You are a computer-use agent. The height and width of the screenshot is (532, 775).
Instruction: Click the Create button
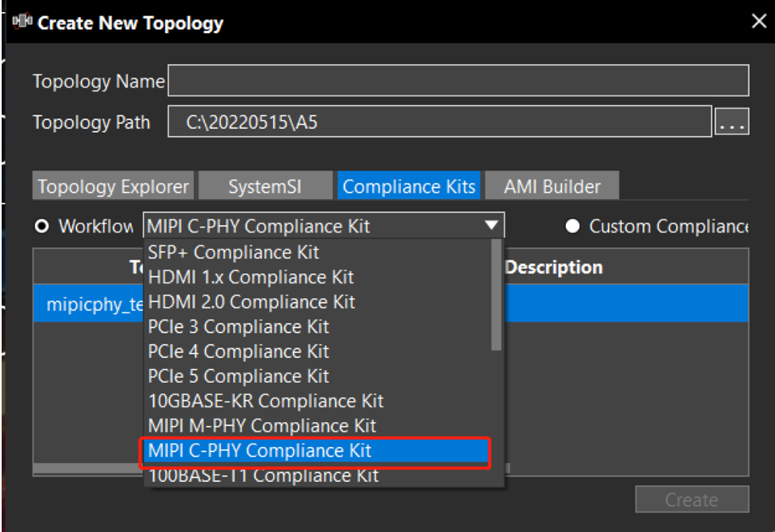coord(692,500)
